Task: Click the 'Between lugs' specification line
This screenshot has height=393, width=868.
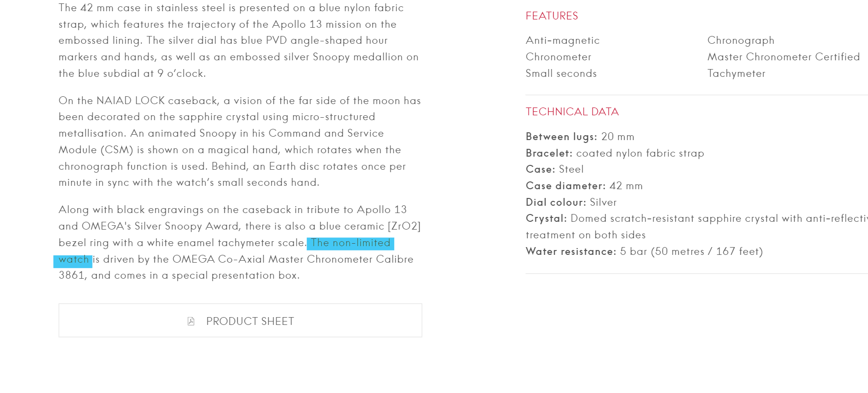Action: tap(580, 137)
